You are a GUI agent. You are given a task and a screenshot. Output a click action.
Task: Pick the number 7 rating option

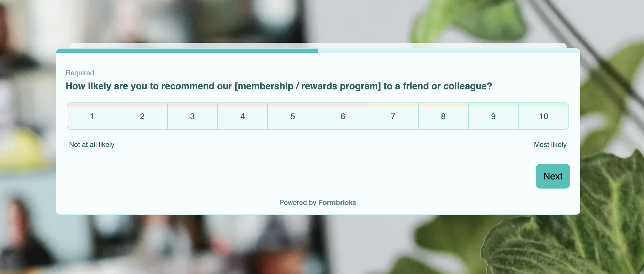(x=393, y=117)
